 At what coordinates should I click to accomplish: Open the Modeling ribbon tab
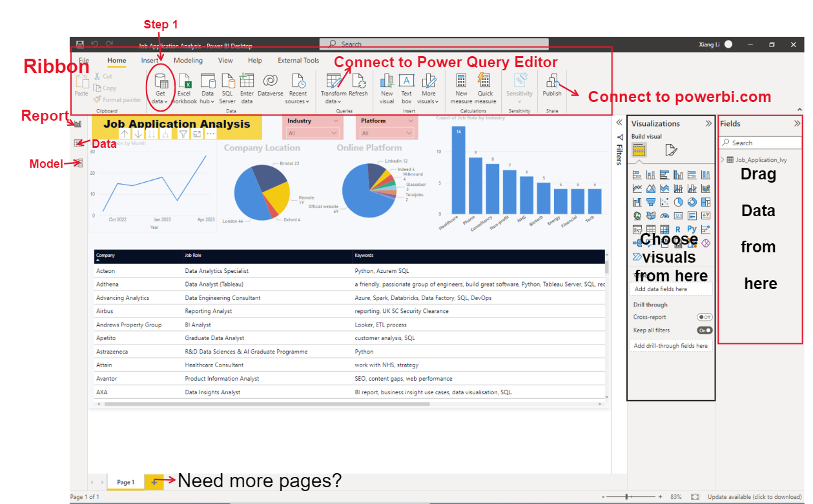pos(188,61)
